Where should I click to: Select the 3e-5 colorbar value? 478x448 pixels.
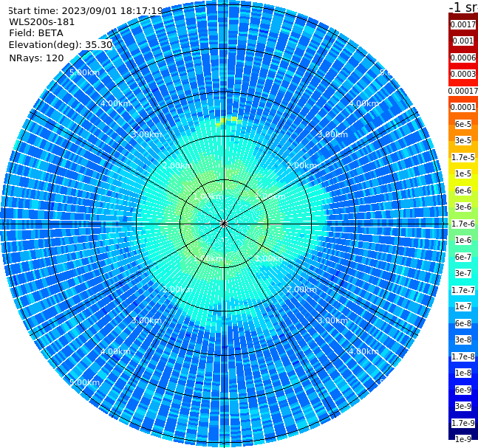[x=463, y=140]
